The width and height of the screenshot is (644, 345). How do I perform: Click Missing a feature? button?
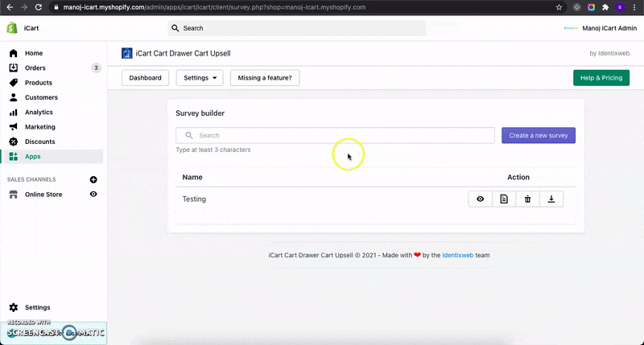(x=265, y=78)
